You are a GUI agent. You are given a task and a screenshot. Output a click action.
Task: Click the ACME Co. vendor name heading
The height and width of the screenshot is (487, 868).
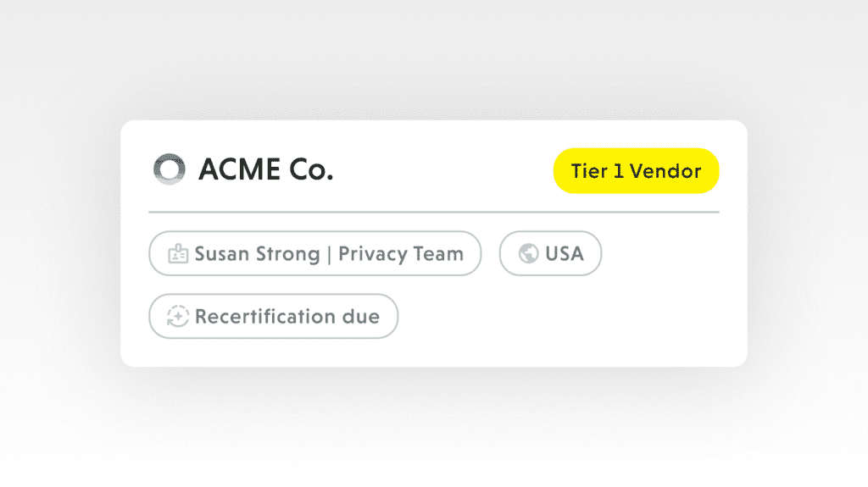click(265, 170)
